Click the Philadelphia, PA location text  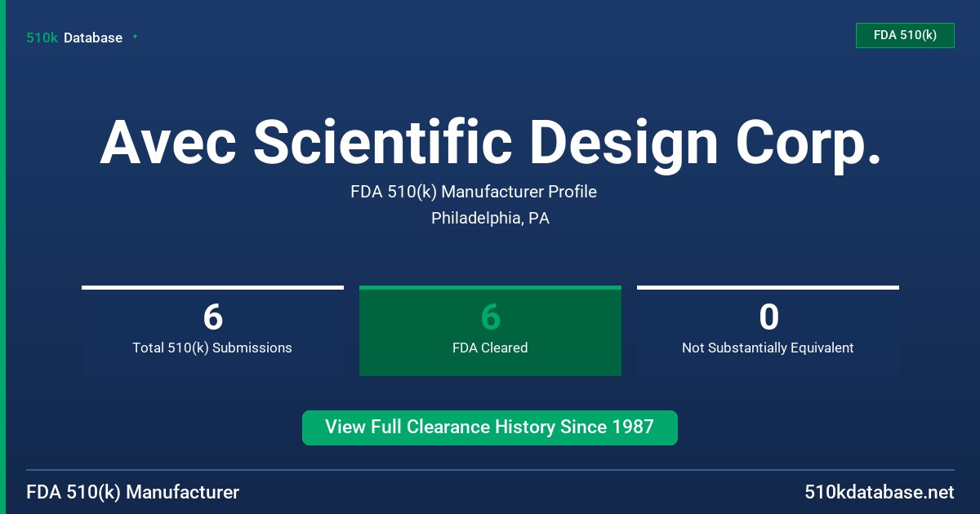tap(490, 219)
